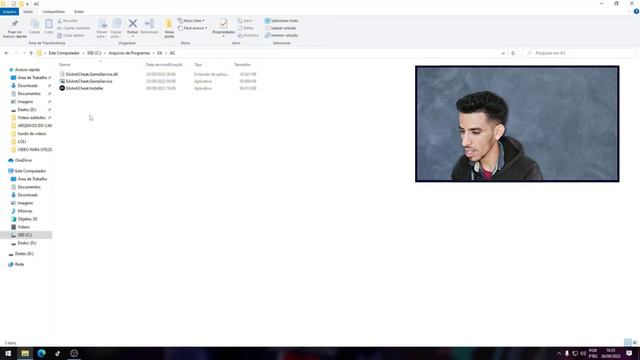Open the Windows Start menu

[x=8, y=353]
